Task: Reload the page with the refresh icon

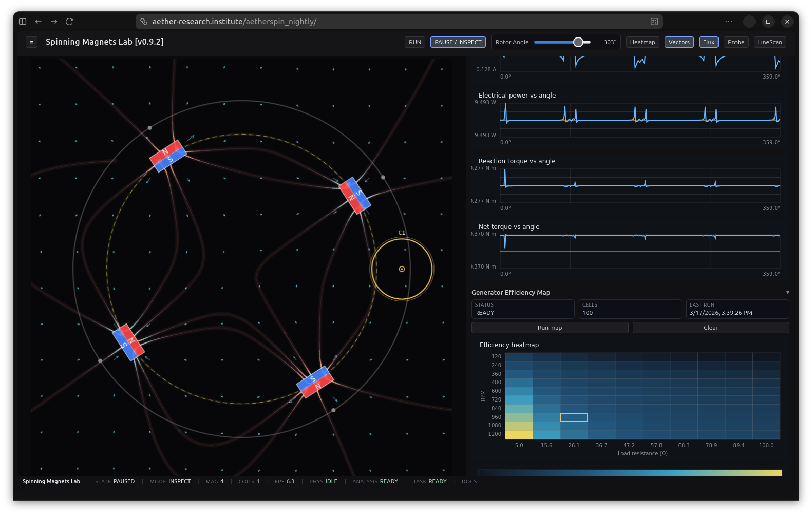Action: (69, 22)
